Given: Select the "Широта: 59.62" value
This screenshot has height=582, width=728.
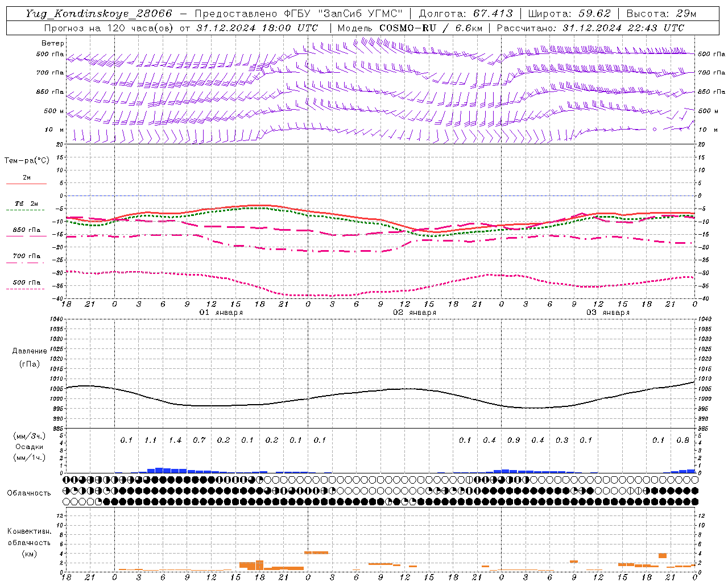Looking at the screenshot, I should 569,14.
